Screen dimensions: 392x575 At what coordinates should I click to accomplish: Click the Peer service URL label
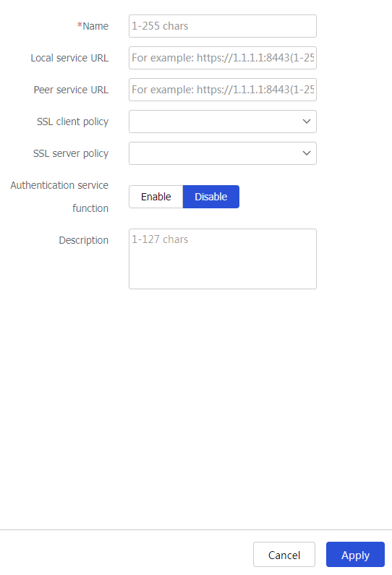click(x=71, y=90)
